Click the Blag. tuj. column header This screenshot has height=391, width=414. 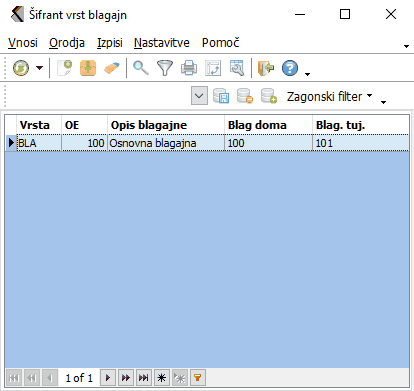tap(361, 125)
